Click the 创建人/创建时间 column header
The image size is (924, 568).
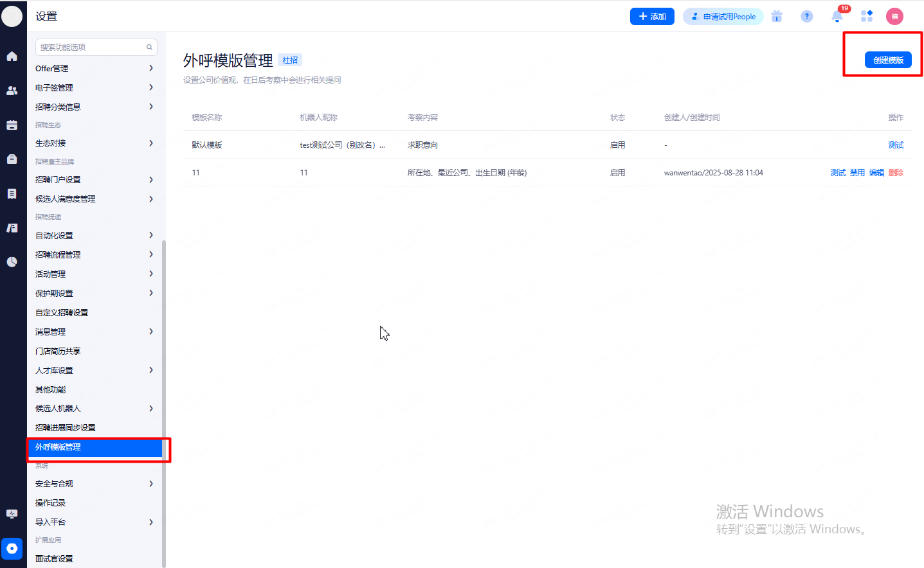coord(692,118)
